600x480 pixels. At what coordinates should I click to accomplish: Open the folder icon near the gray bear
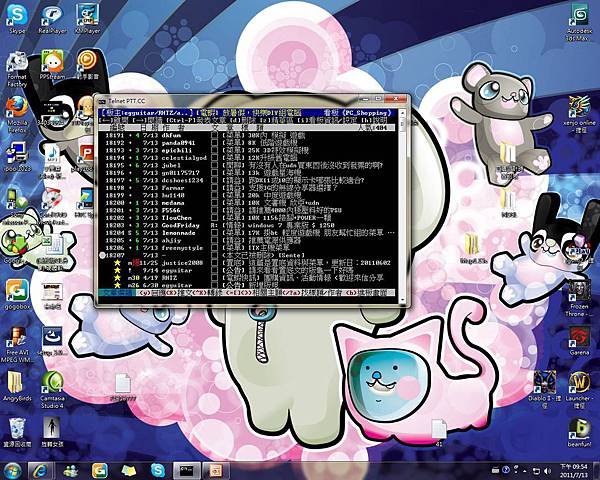507,160
